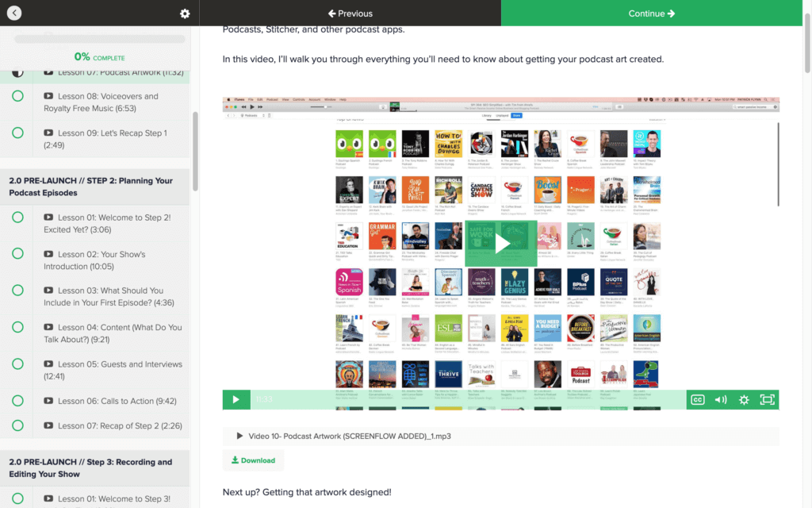The height and width of the screenshot is (508, 812).
Task: Open the sidebar settings gear
Action: point(185,13)
